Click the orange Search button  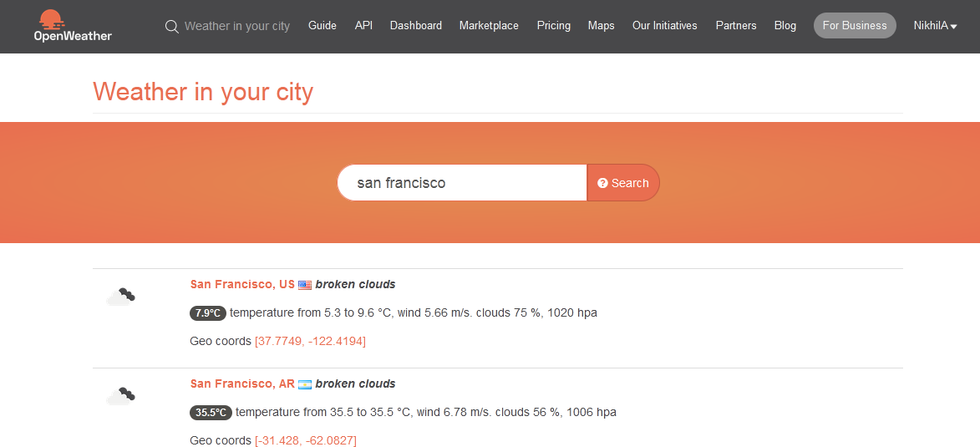[623, 182]
